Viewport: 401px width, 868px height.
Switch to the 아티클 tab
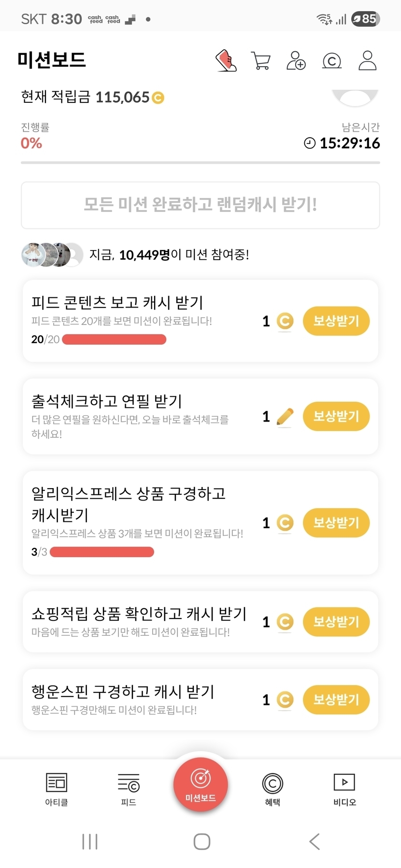tap(57, 789)
